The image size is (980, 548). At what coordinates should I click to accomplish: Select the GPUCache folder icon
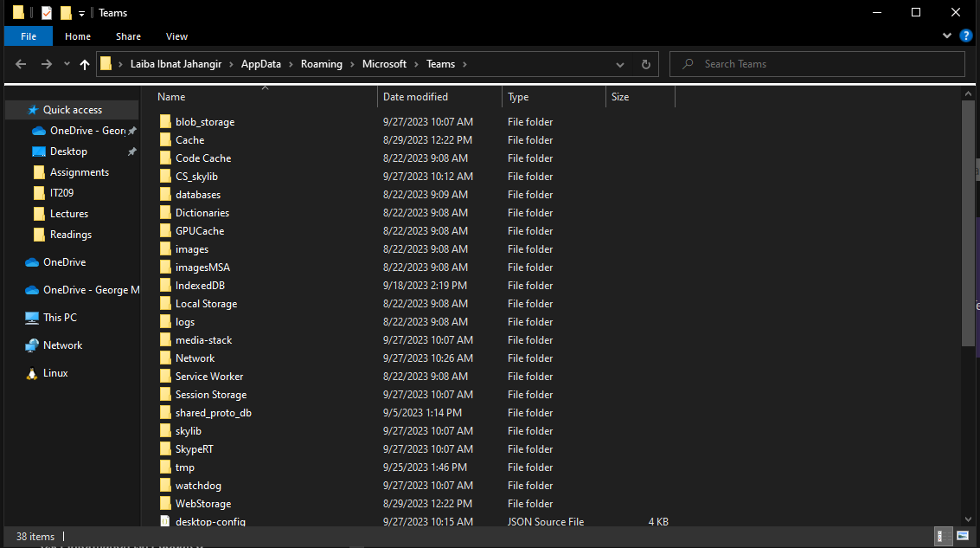165,230
